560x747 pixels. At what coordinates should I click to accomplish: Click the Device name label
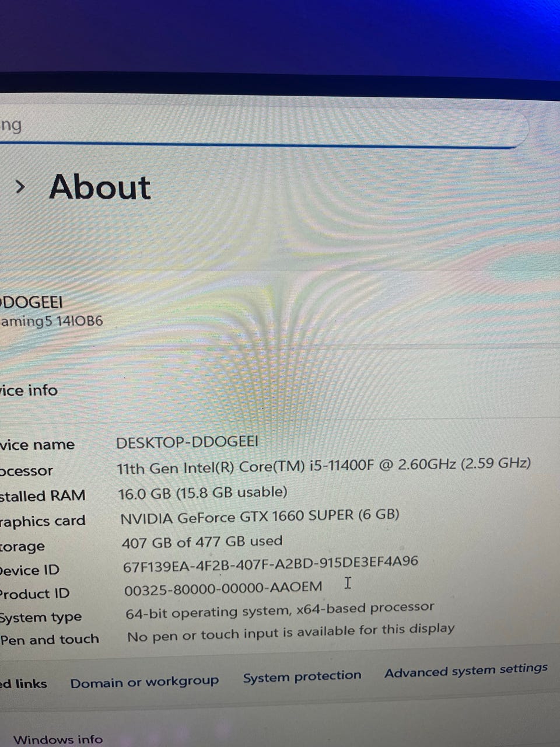coord(37,445)
